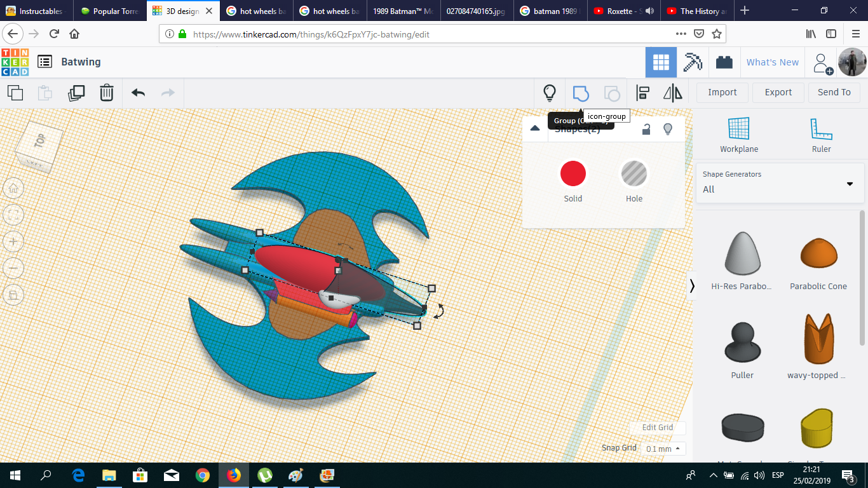Image resolution: width=868 pixels, height=488 pixels.
Task: Duplicate the selected shapes
Action: [76, 93]
